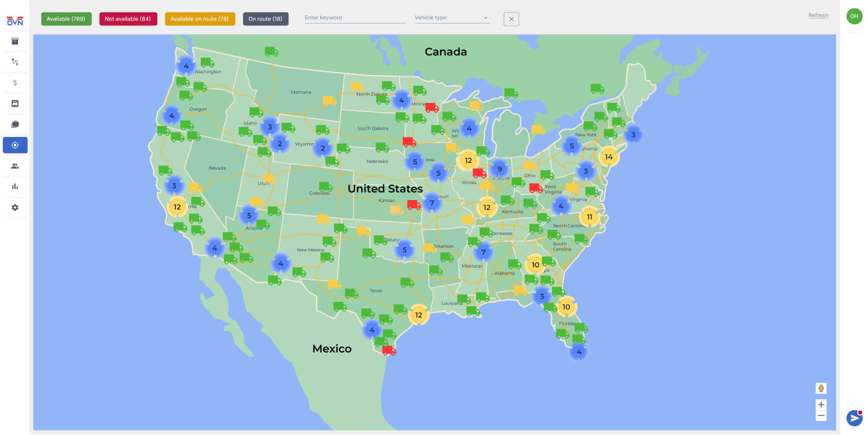This screenshot has height=435, width=868.
Task: Toggle the Available (789) filter
Action: pos(66,19)
